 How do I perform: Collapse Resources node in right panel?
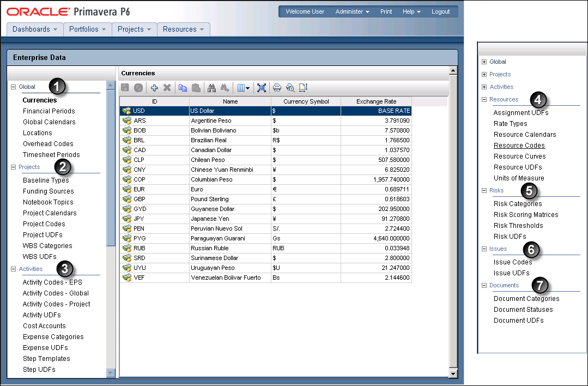click(x=484, y=99)
